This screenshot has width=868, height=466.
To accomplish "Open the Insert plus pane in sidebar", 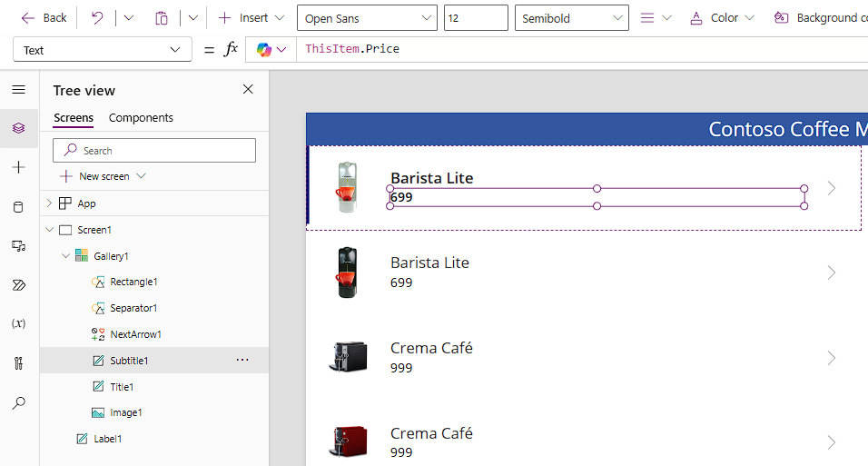I will [19, 167].
